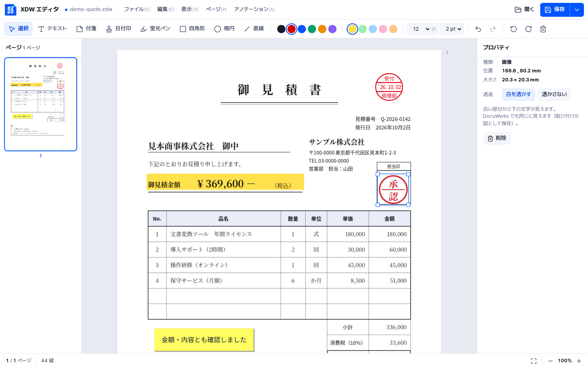Screen dimensions: 588x368
Task: Zoom in with the plus icon
Action: (579, 361)
